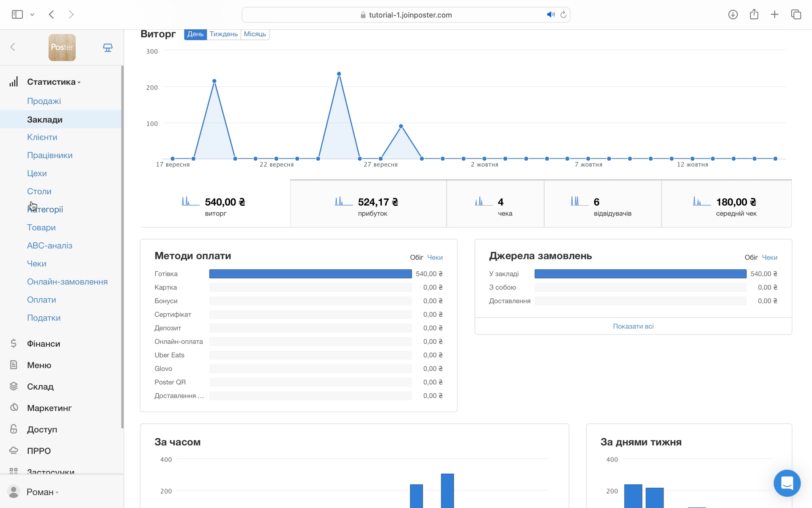Image resolution: width=812 pixels, height=508 pixels.
Task: Click Показати всі link in sources
Action: (633, 326)
